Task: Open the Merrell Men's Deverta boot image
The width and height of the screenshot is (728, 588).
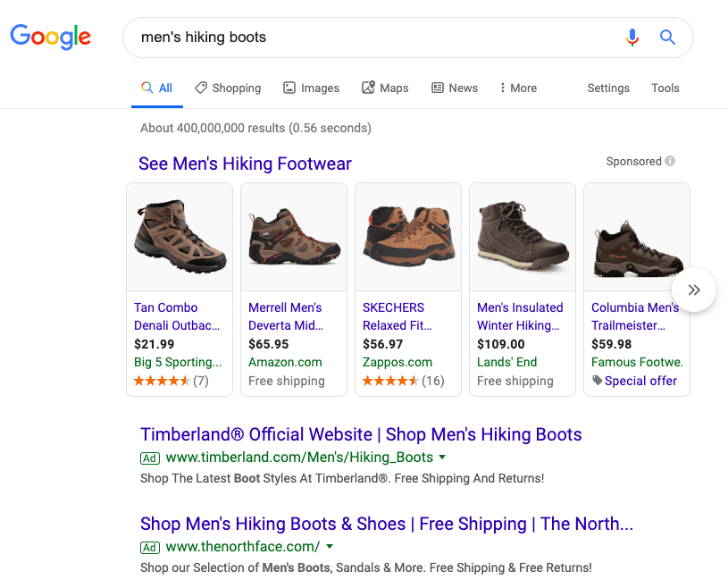Action: (x=294, y=237)
